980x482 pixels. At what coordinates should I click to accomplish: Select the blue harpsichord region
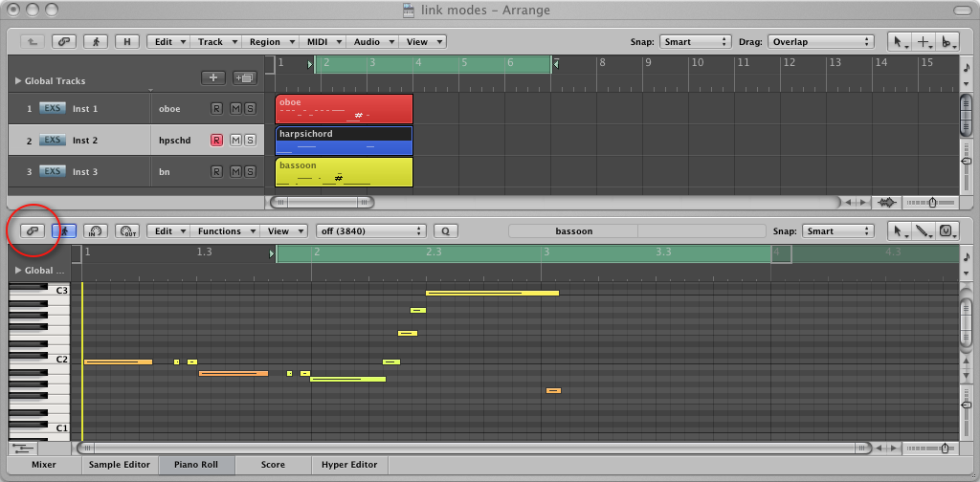345,141
